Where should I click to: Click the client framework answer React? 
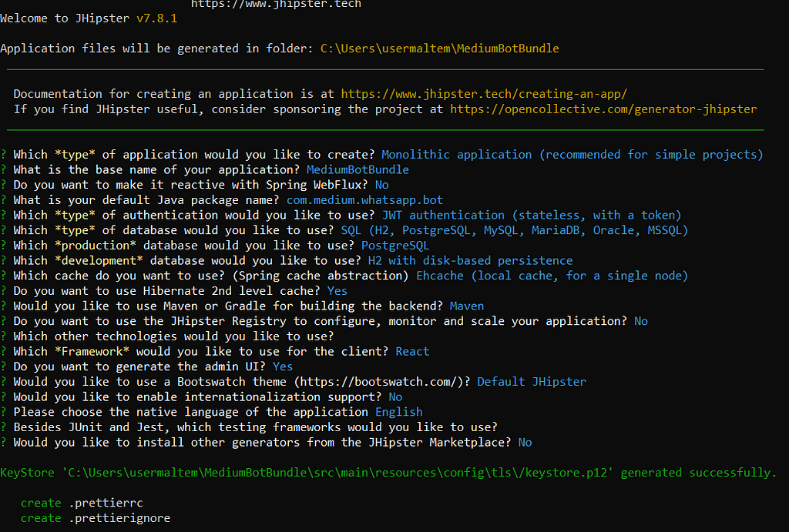[x=413, y=352]
